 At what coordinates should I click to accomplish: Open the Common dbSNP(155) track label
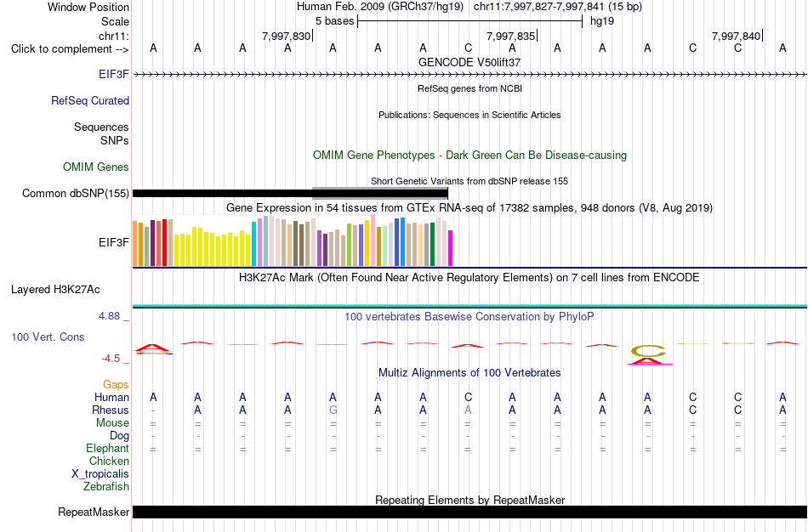(x=75, y=193)
